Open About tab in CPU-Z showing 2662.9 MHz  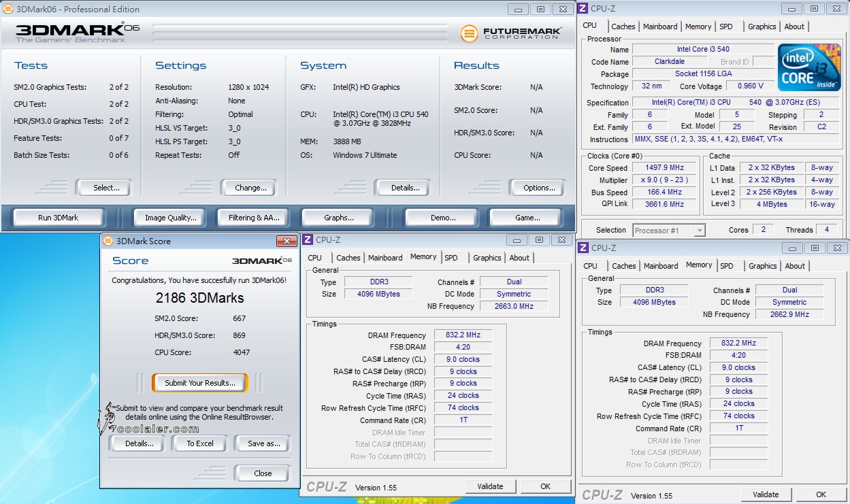pyautogui.click(x=795, y=266)
